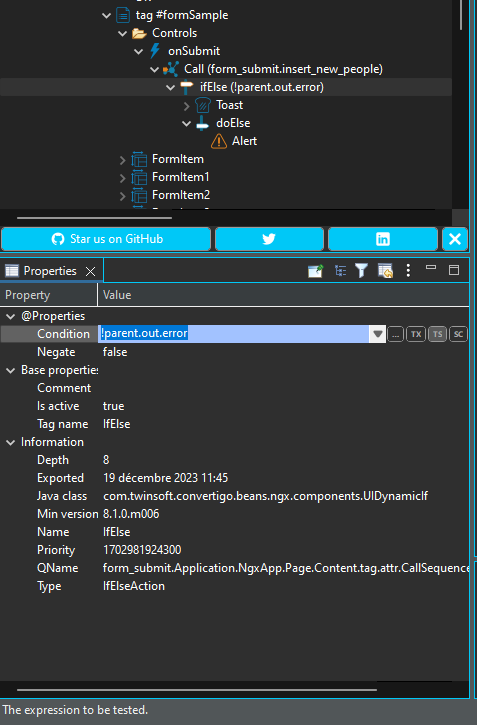477x725 pixels.
Task: Collapse the Information properties group
Action: [x=10, y=442]
